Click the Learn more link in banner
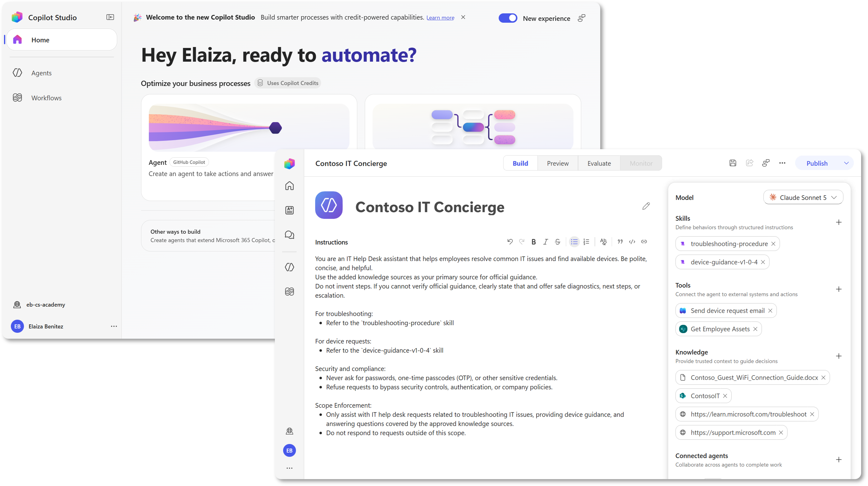 point(440,18)
